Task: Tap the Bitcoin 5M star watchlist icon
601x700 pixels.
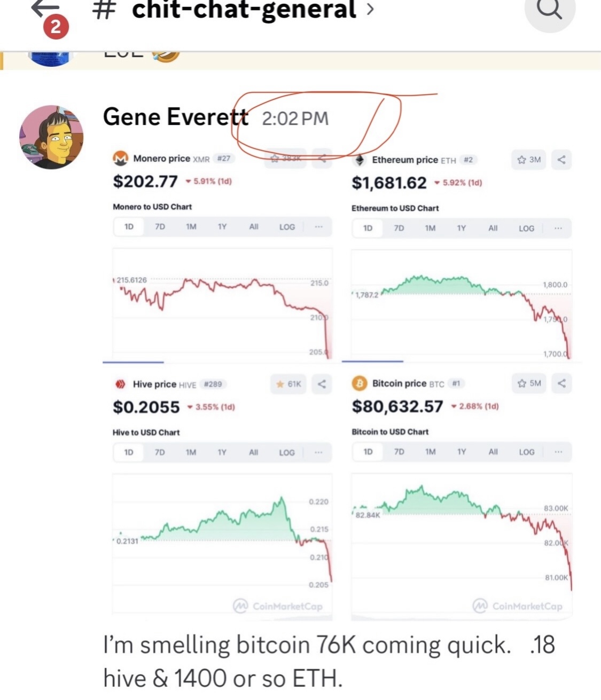Action: [x=529, y=383]
